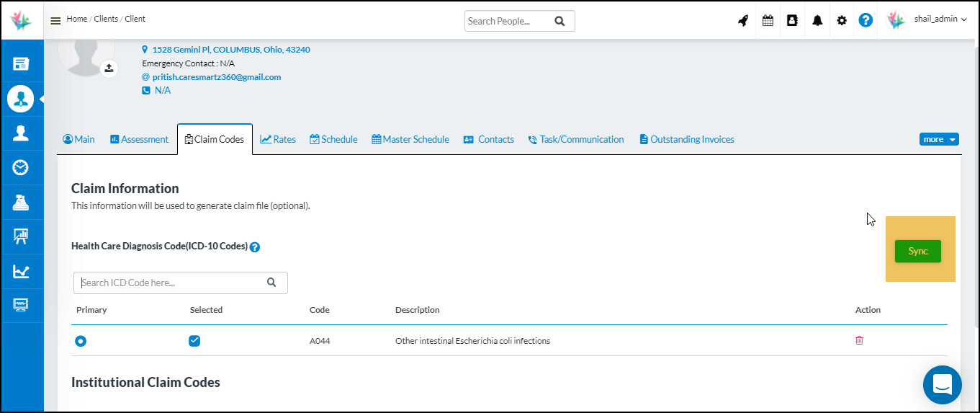This screenshot has height=413, width=980.
Task: Show the ICD-10 Codes help tooltip icon
Action: pyautogui.click(x=255, y=247)
